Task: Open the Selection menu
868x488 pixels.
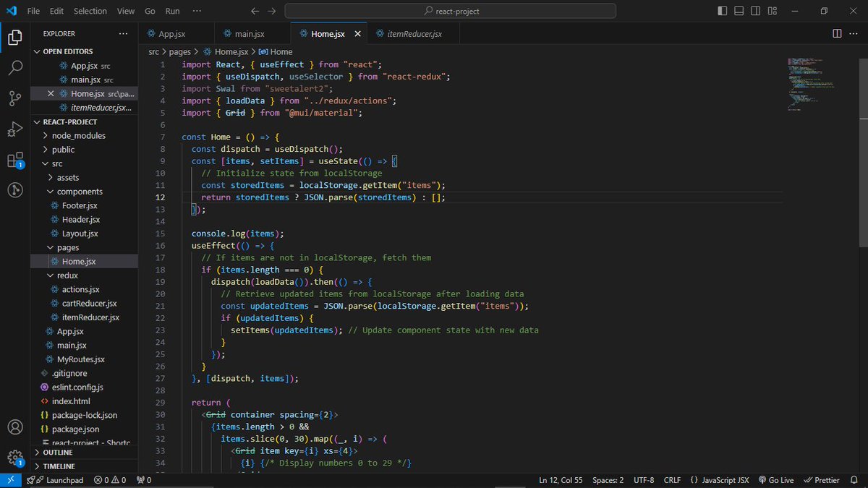Action: tap(90, 11)
